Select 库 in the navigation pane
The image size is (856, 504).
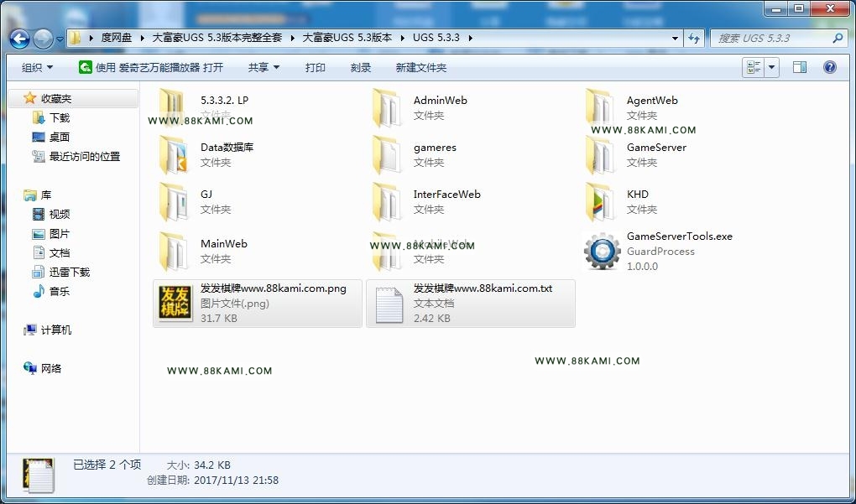pyautogui.click(x=46, y=195)
